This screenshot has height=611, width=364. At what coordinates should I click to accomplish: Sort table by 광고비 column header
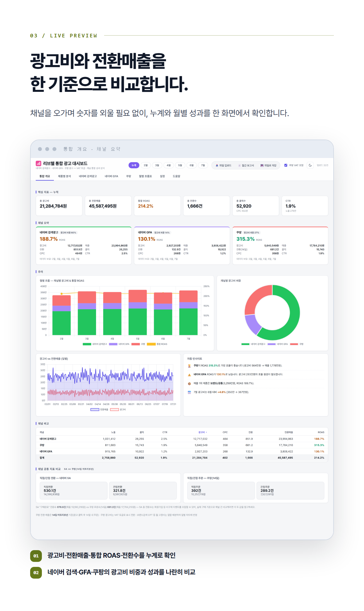[203, 432]
